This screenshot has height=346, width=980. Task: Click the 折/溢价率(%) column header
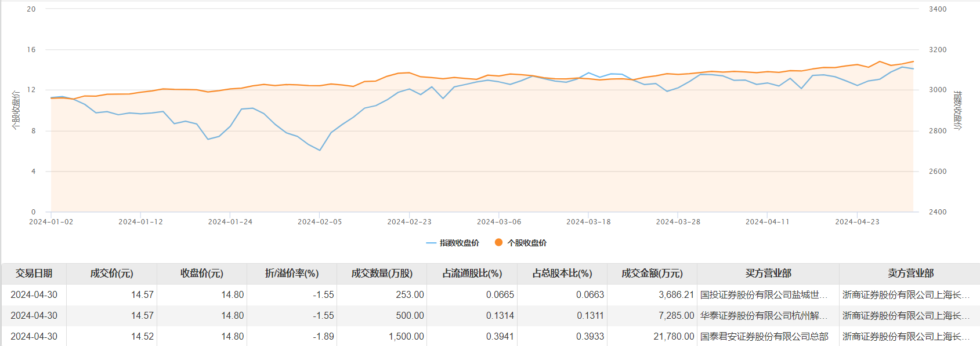[292, 274]
